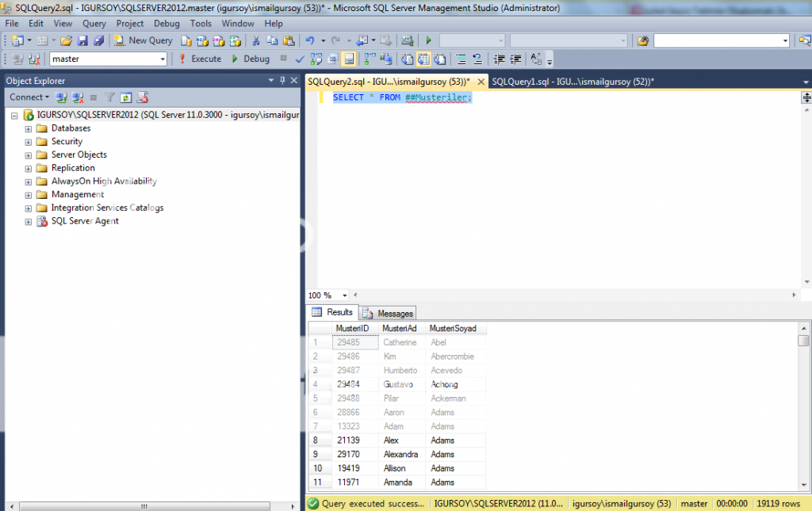Click the Execute button
This screenshot has width=812, height=511.
200,59
